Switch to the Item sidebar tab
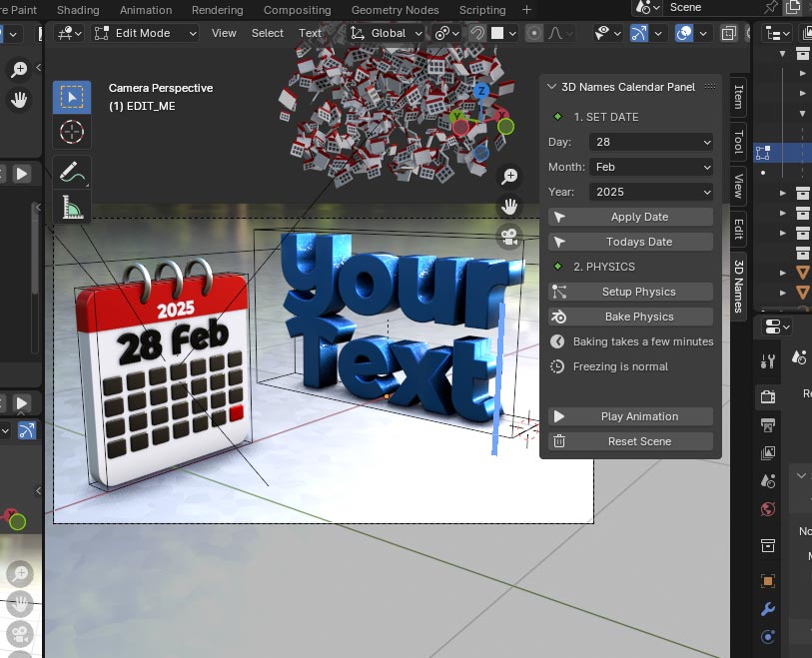812x658 pixels. click(736, 96)
